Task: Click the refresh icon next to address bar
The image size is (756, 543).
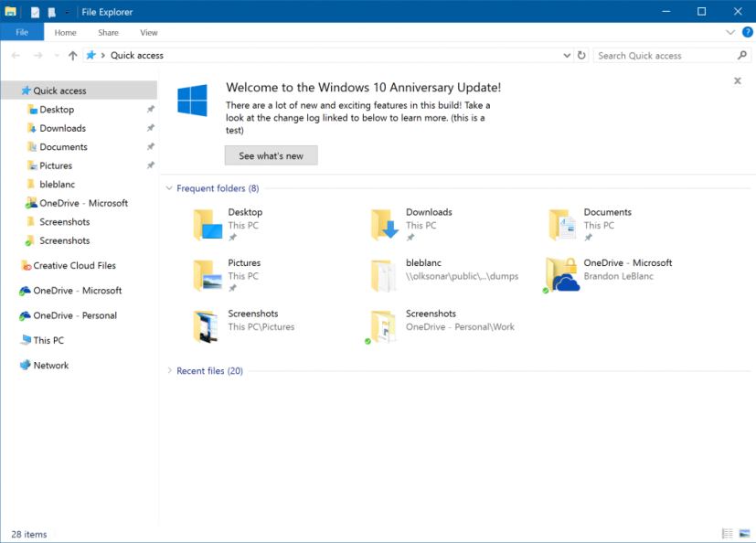Action: (582, 55)
